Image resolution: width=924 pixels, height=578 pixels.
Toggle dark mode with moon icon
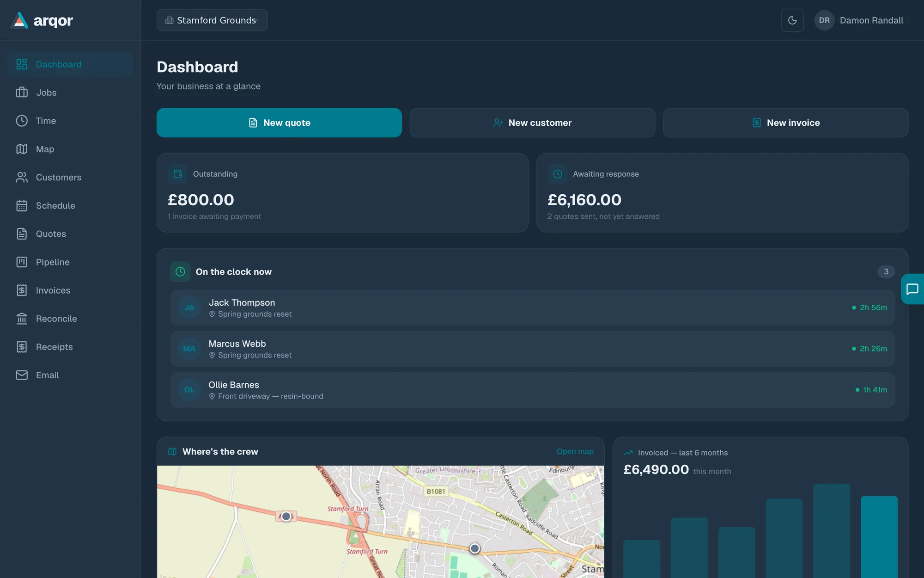click(792, 20)
